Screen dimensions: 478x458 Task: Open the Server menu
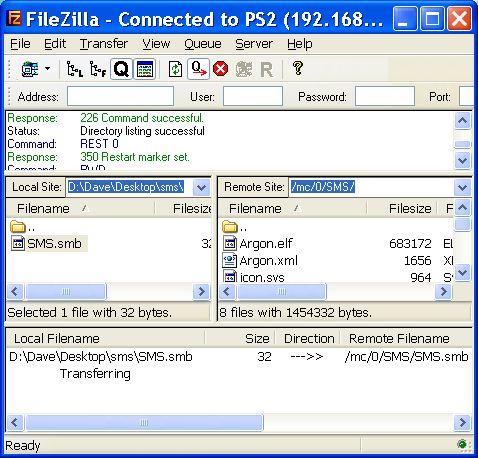(254, 44)
